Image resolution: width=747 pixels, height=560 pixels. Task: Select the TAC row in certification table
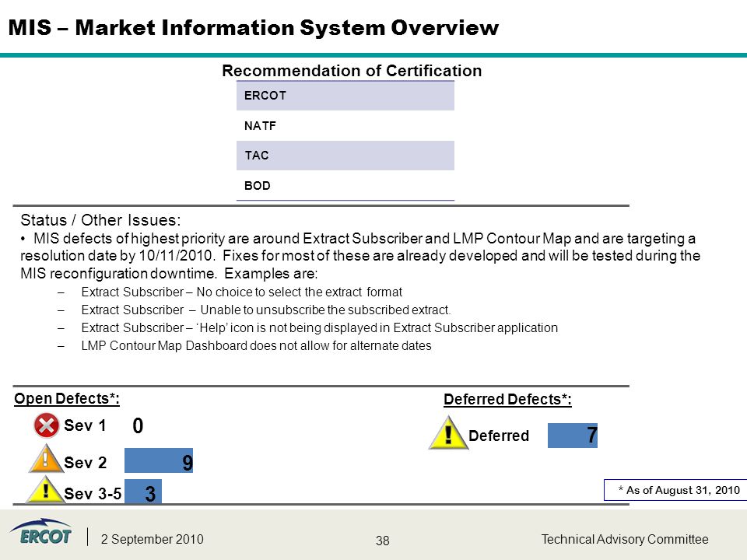point(345,156)
